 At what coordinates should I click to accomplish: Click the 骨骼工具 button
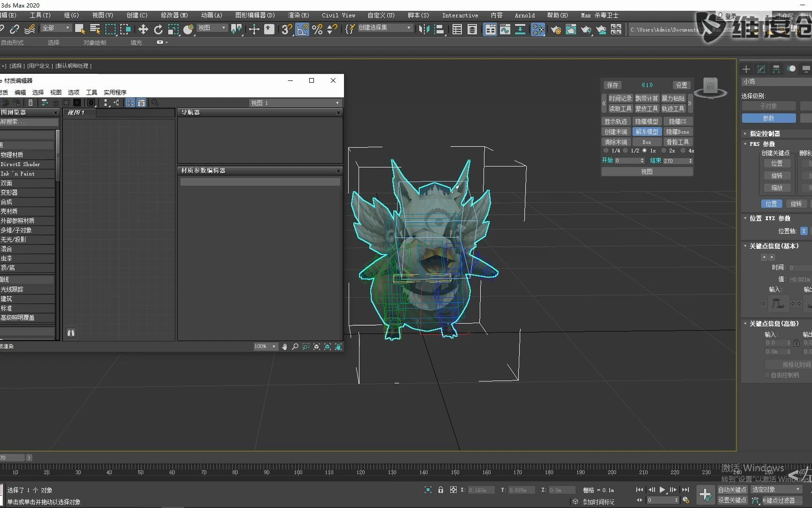[678, 142]
